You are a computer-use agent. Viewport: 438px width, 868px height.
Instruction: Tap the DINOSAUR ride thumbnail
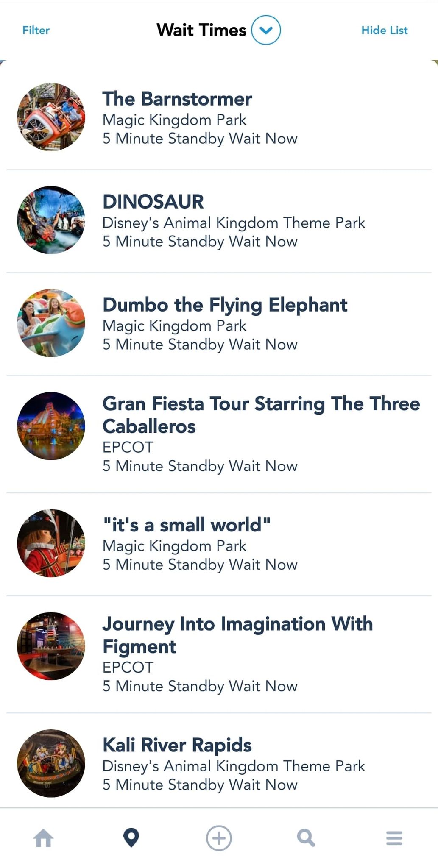tap(51, 220)
